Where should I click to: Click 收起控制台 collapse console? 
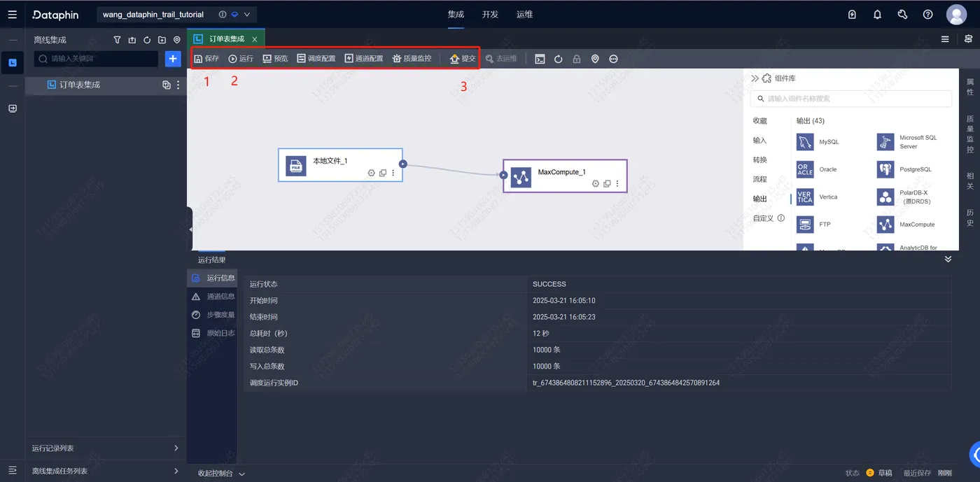point(221,474)
